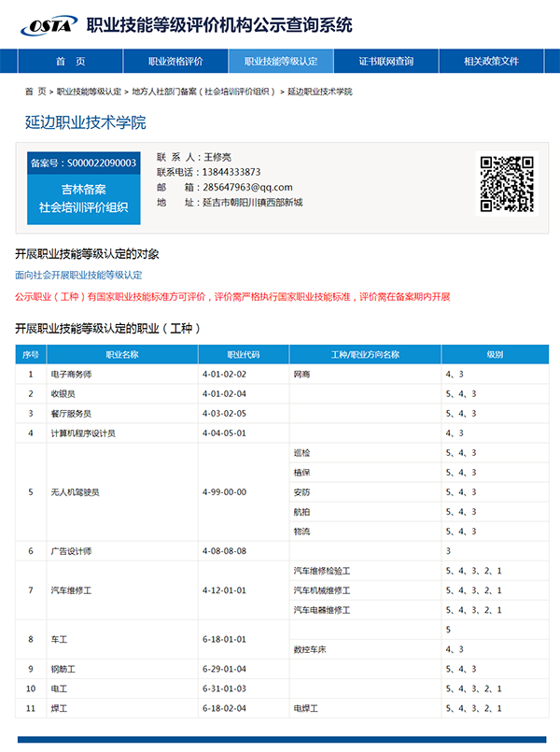Click the QR code image
The width and height of the screenshot is (560, 752).
[x=506, y=184]
